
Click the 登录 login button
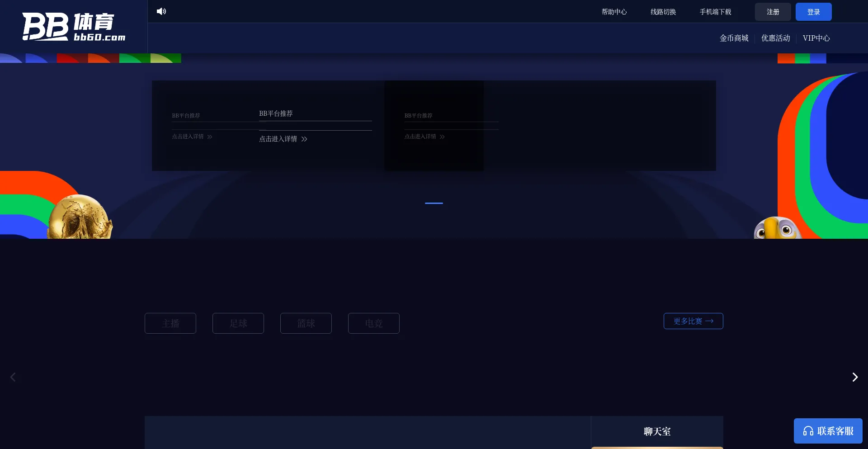coord(814,12)
